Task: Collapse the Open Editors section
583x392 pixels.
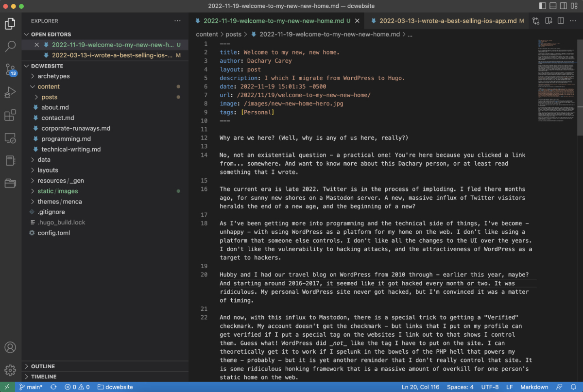Action: pos(105,34)
